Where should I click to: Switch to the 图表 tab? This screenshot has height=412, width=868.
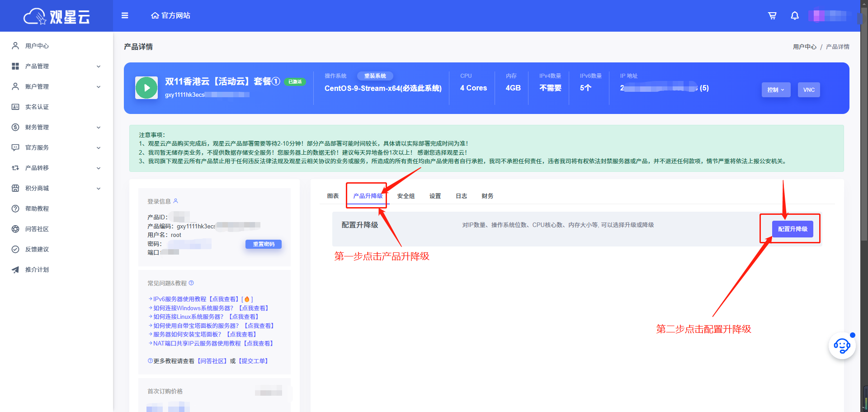(333, 196)
